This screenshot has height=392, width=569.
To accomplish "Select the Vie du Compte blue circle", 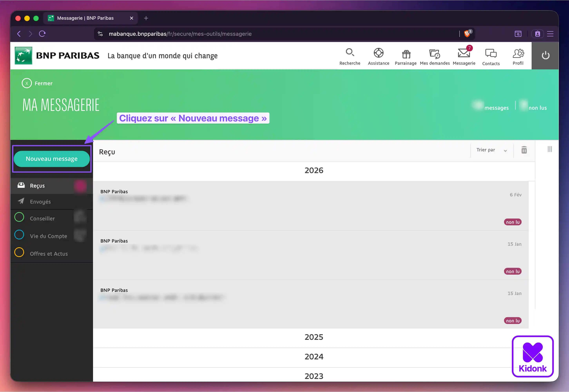I will click(x=19, y=235).
